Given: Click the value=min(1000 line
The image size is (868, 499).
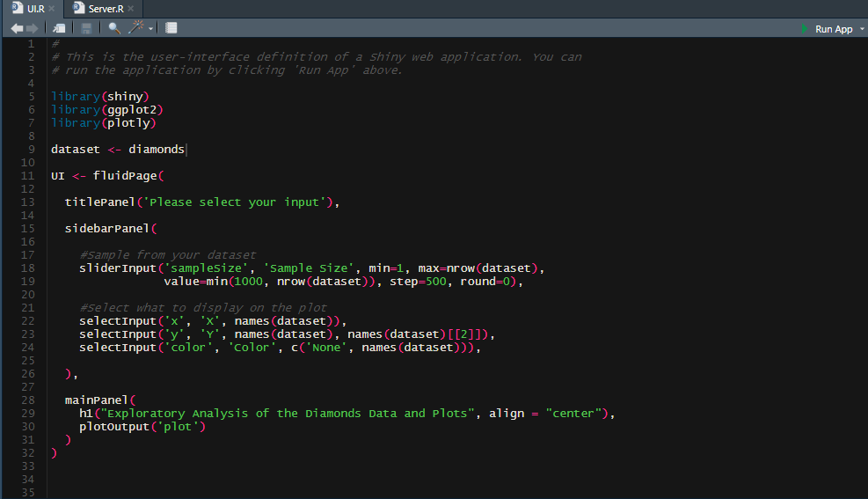Looking at the screenshot, I should tap(343, 282).
